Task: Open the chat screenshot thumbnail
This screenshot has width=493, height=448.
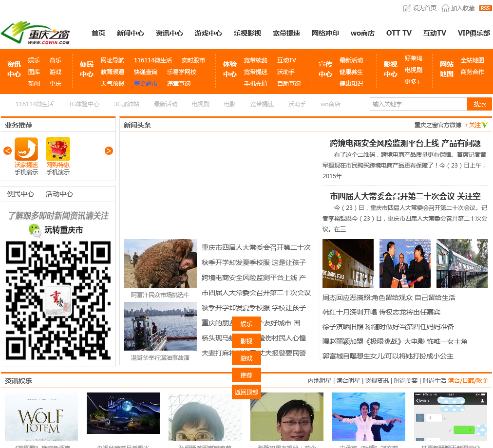Action: click(450, 417)
